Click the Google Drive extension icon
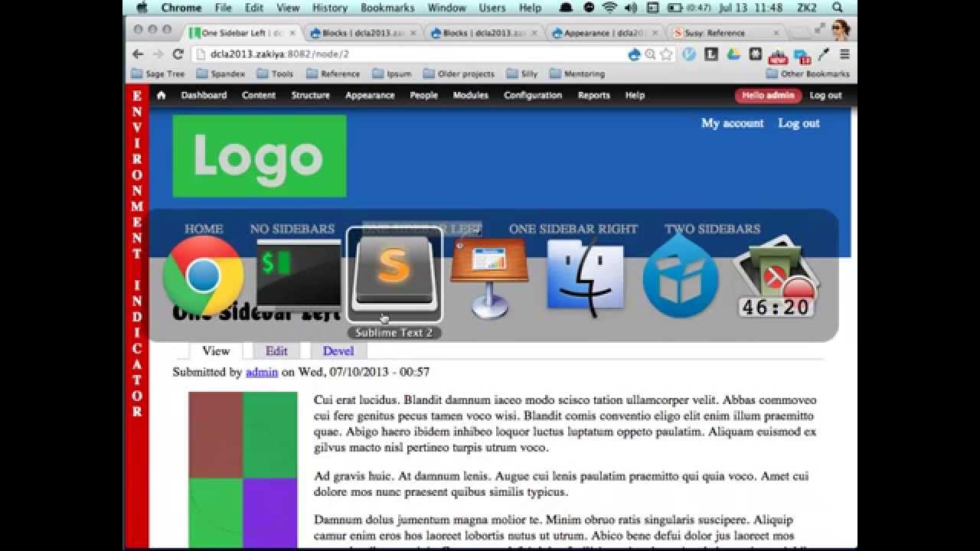 (733, 54)
